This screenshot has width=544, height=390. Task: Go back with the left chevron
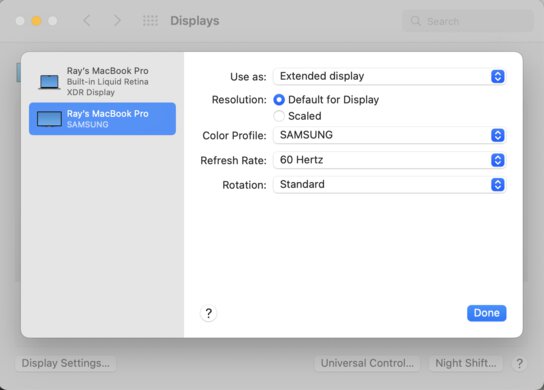pos(87,20)
